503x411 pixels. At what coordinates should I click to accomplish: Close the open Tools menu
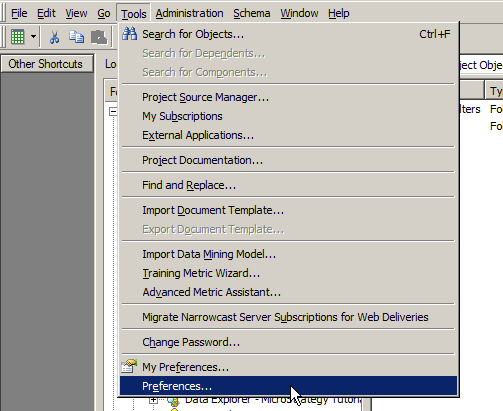point(134,14)
